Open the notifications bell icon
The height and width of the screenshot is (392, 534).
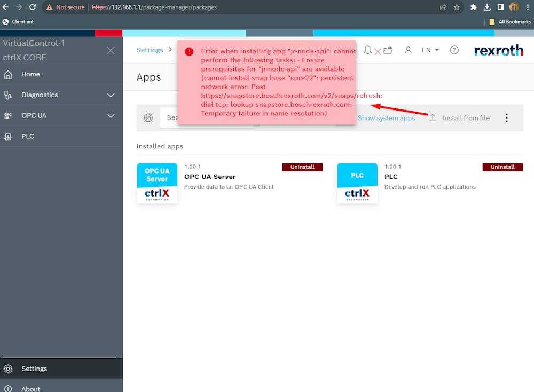point(367,50)
